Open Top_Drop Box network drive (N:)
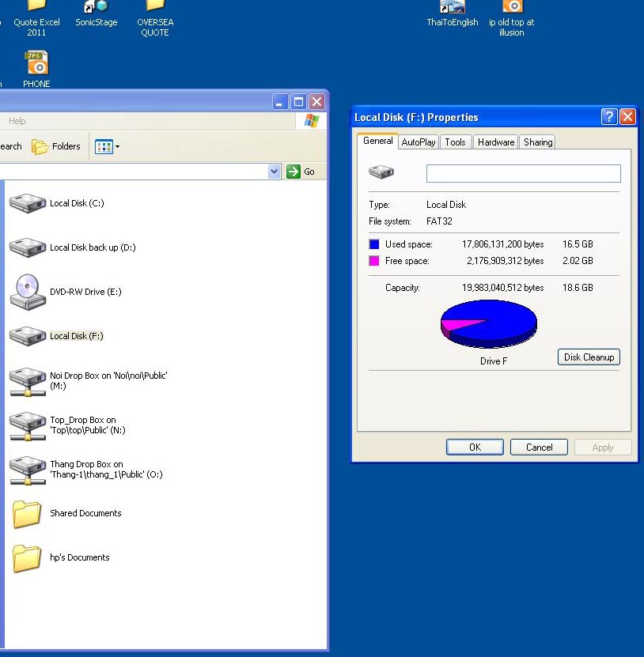 click(27, 425)
